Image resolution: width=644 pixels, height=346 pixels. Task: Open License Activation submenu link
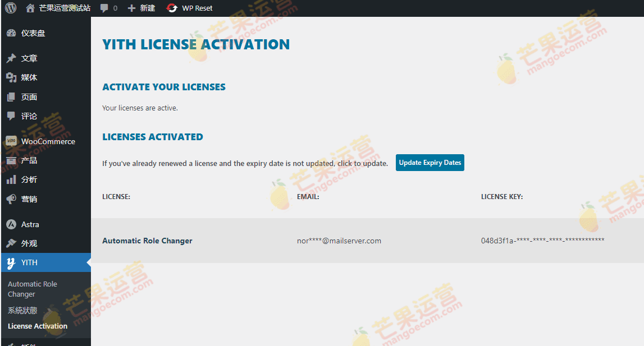tap(38, 326)
